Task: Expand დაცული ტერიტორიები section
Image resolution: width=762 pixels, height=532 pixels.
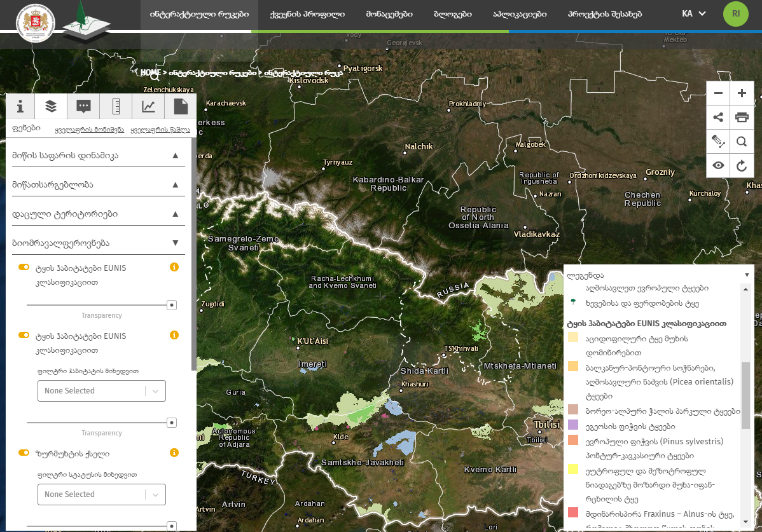Action: [98, 214]
